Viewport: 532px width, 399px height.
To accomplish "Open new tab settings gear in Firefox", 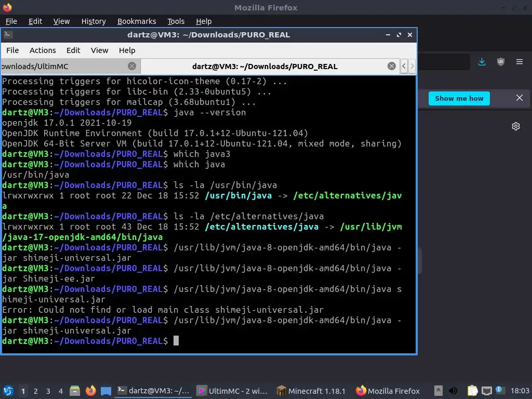I will click(x=516, y=126).
